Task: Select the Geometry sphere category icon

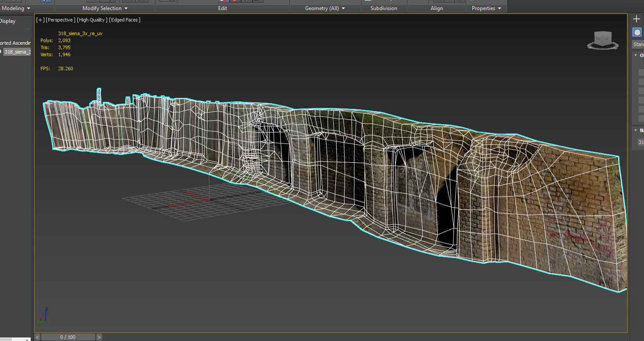Action: [637, 32]
